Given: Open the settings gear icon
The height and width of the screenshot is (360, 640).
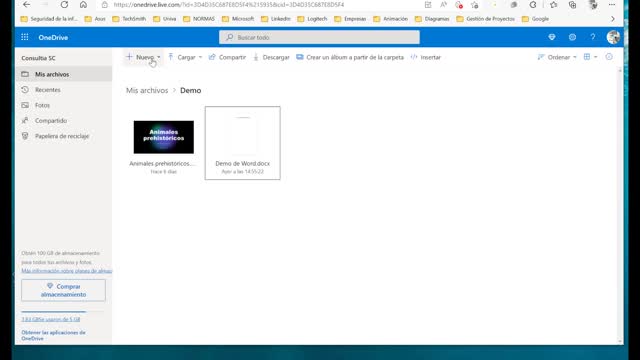Looking at the screenshot, I should point(572,37).
